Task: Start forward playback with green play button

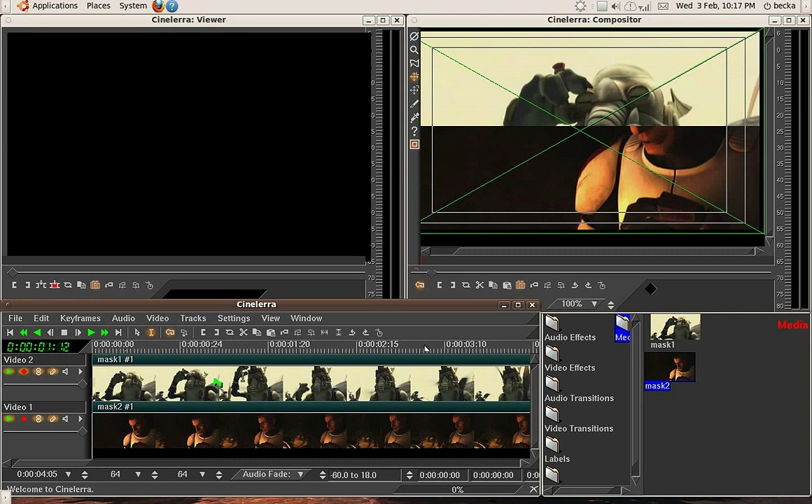Action: [x=91, y=332]
